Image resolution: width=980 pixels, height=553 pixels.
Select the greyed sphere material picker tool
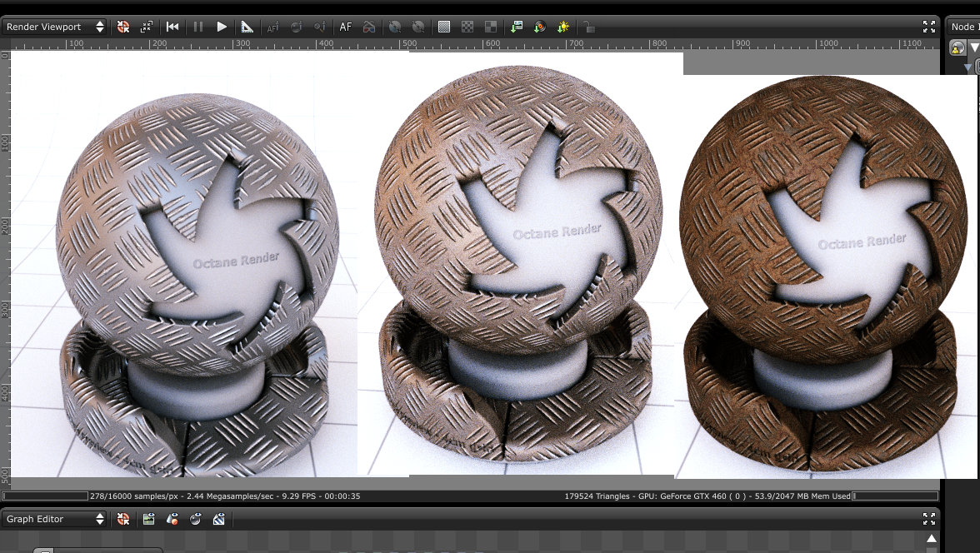297,27
